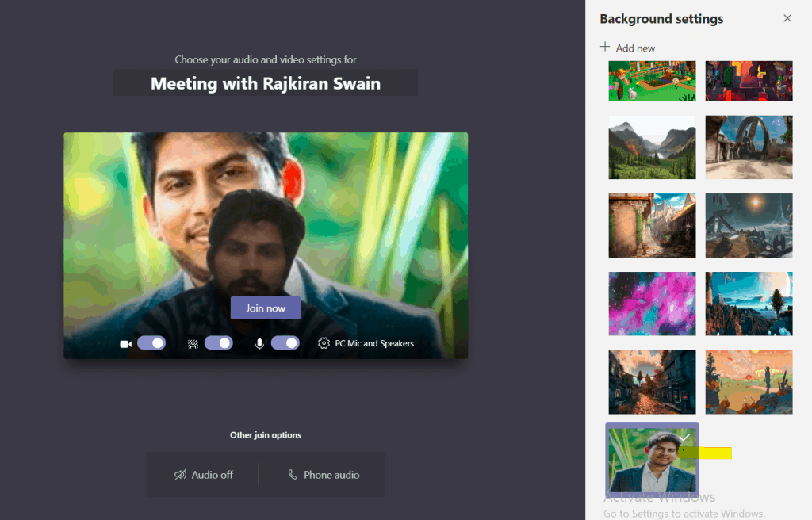The height and width of the screenshot is (520, 812).
Task: Click the plus icon beside Add new
Action: tap(606, 48)
